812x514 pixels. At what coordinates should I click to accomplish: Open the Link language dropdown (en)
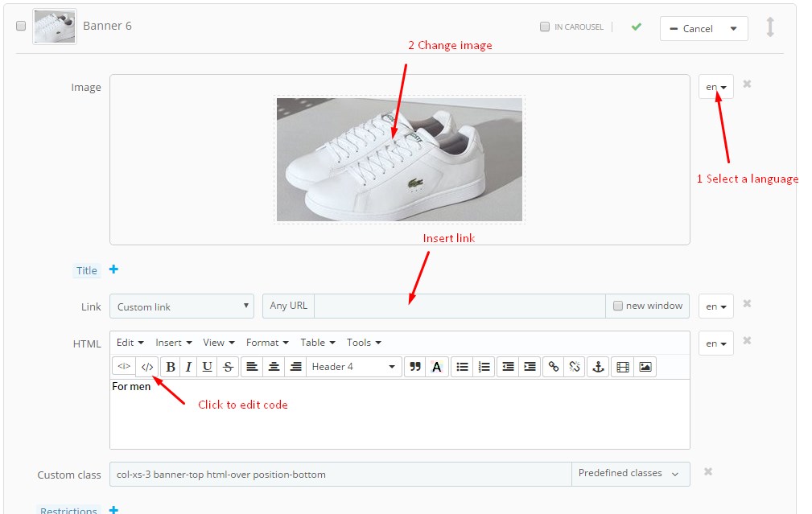click(x=716, y=306)
